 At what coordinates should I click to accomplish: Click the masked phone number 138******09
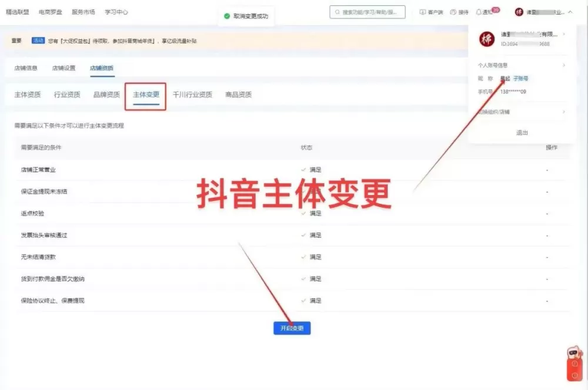[513, 92]
